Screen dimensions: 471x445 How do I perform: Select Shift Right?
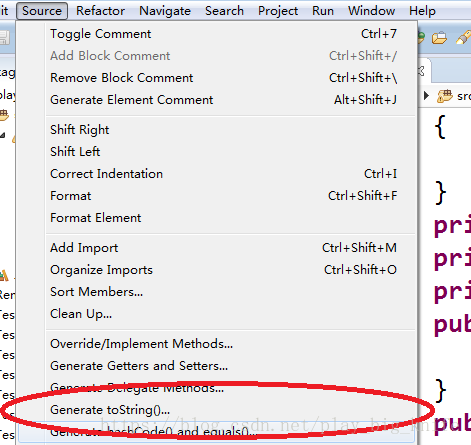coord(217,130)
